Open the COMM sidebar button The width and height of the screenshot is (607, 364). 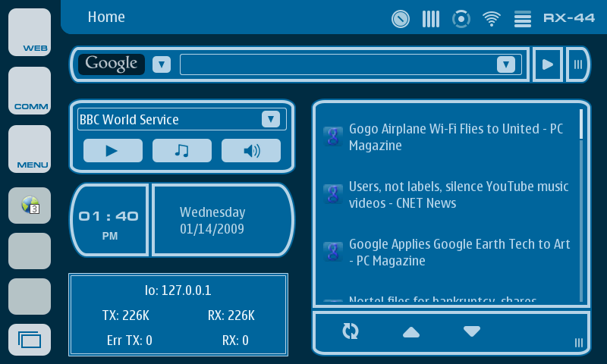point(30,90)
